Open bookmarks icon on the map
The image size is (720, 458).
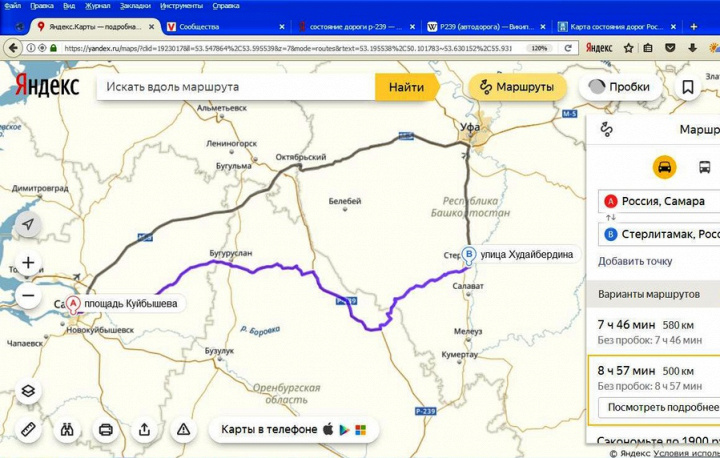[x=687, y=87]
